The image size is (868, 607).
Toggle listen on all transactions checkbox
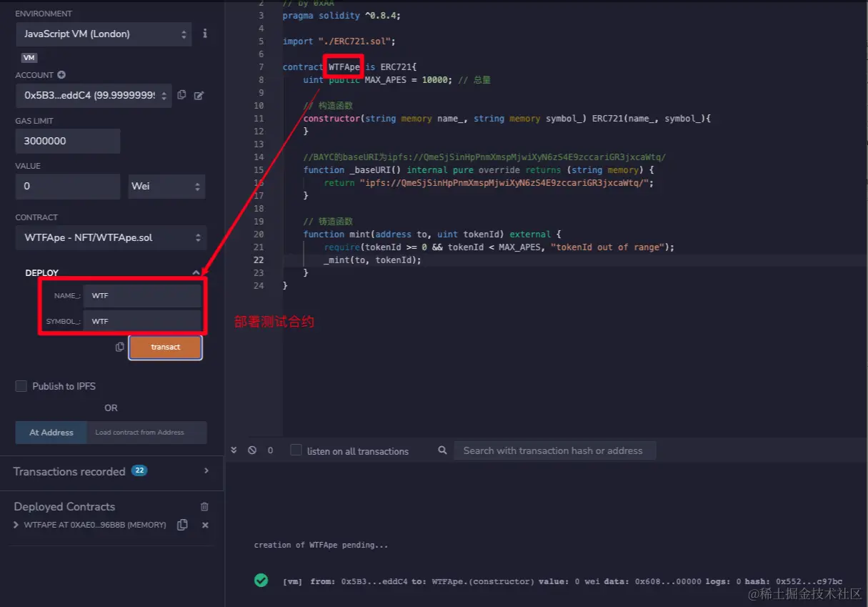(296, 450)
